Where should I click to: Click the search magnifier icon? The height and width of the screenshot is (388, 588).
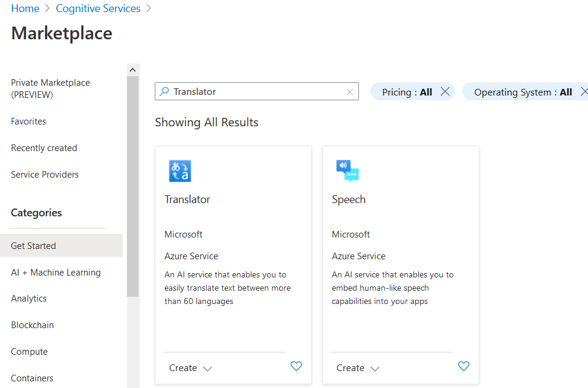point(164,92)
